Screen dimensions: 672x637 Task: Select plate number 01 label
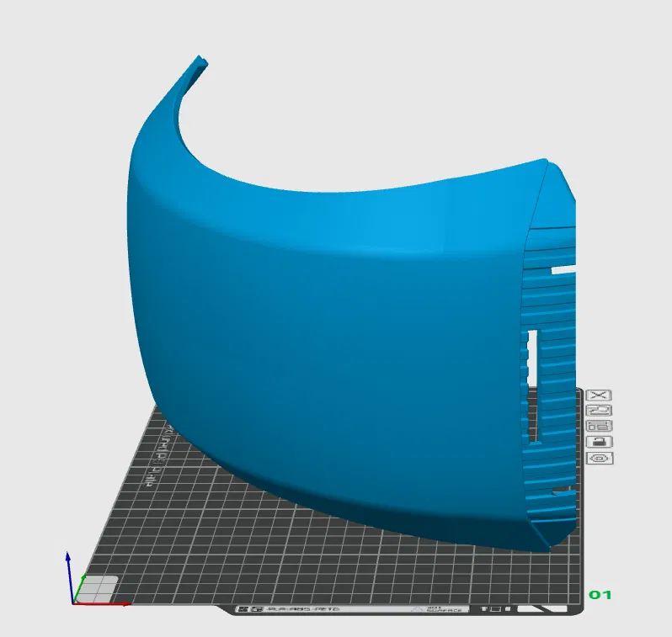[x=600, y=595]
